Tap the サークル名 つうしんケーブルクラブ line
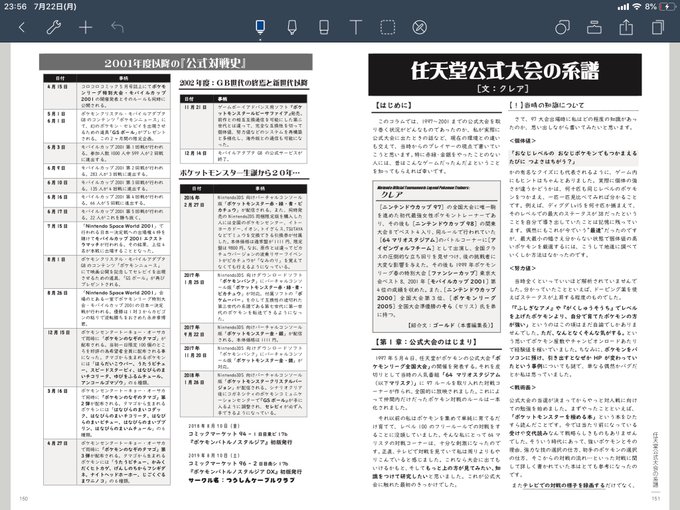The width and height of the screenshot is (680, 510). point(242,481)
